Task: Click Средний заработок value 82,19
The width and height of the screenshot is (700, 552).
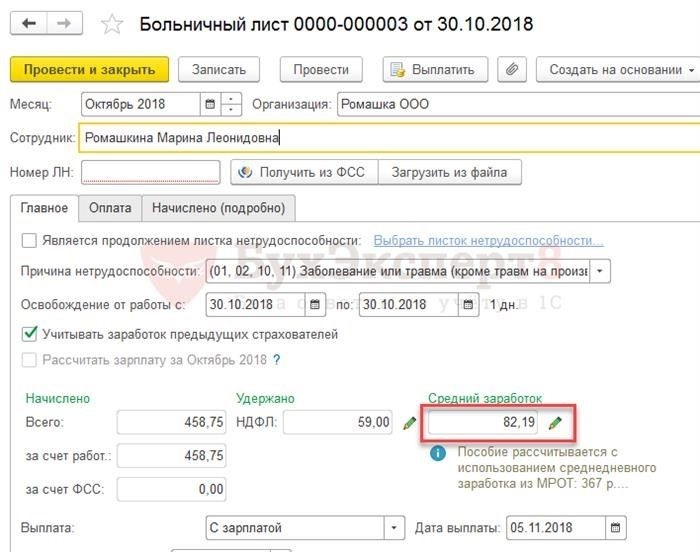Action: (x=483, y=422)
